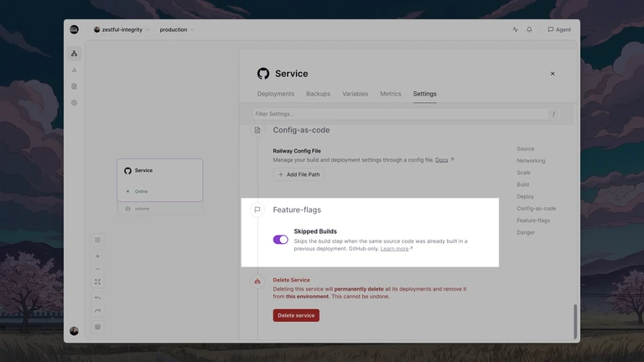Close the Service panel with X

553,74
